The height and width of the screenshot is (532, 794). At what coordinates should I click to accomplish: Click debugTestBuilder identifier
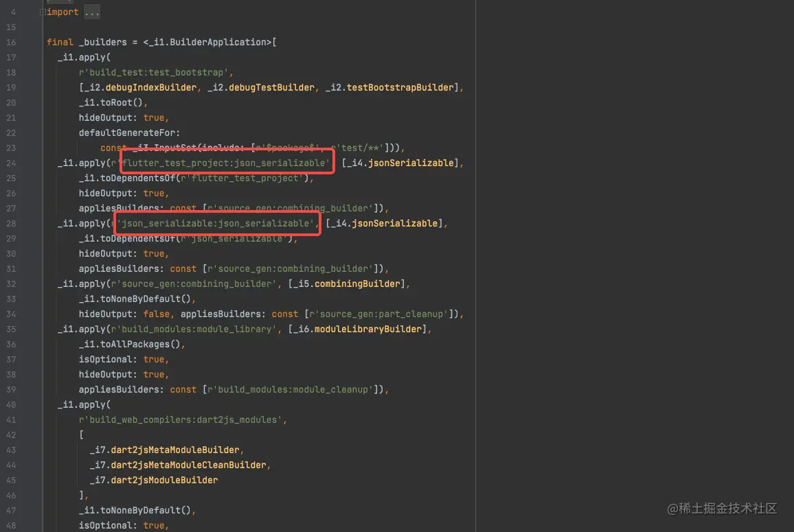click(x=271, y=88)
